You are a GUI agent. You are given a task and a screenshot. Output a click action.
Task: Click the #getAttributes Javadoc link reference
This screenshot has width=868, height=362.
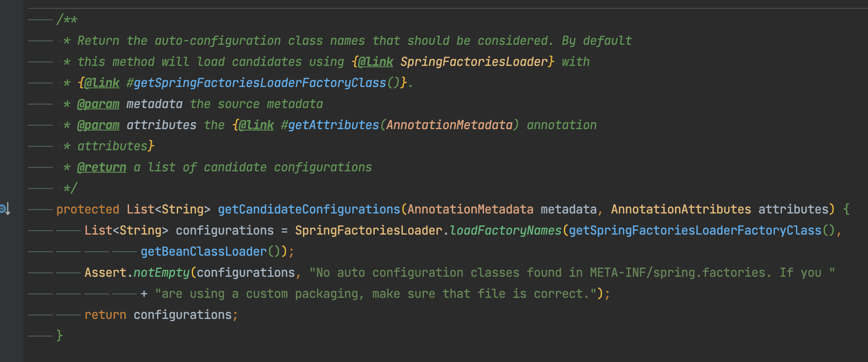[x=330, y=125]
